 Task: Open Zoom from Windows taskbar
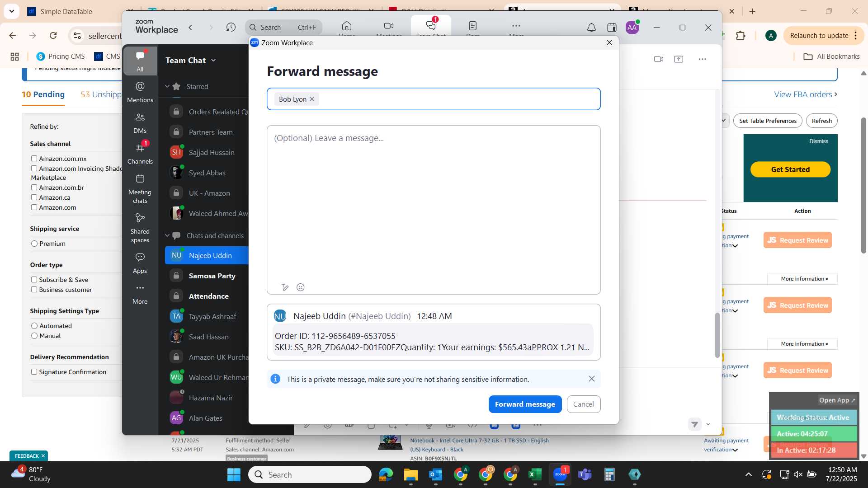560,474
